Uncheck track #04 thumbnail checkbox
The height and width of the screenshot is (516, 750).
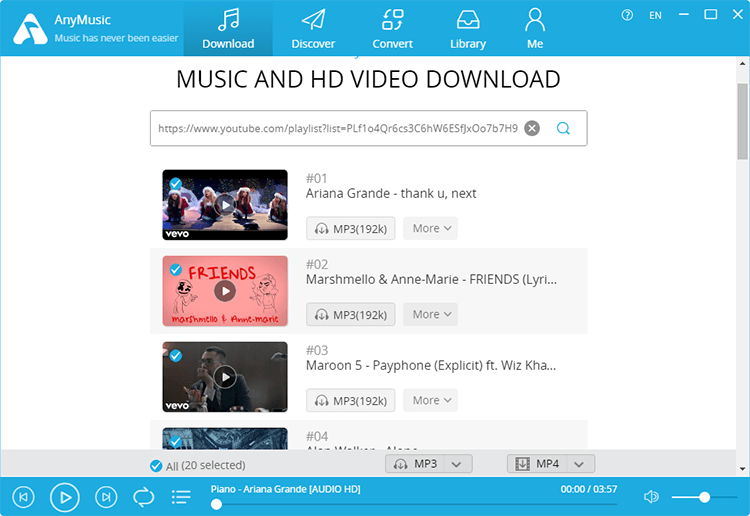pos(176,441)
